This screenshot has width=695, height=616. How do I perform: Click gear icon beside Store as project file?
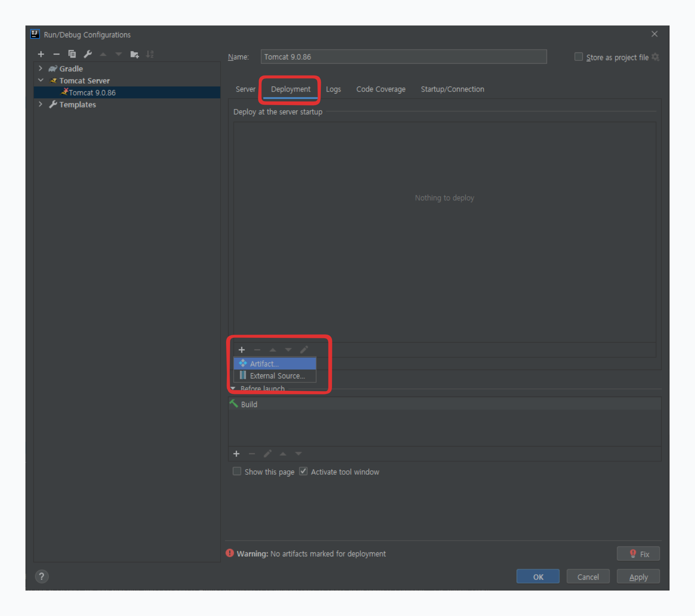pos(656,57)
